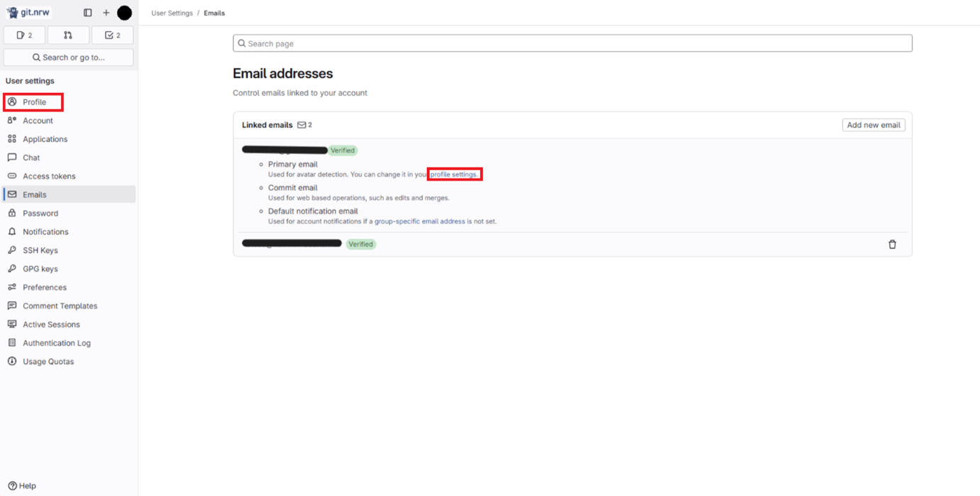Open the Chat settings section

pos(30,157)
